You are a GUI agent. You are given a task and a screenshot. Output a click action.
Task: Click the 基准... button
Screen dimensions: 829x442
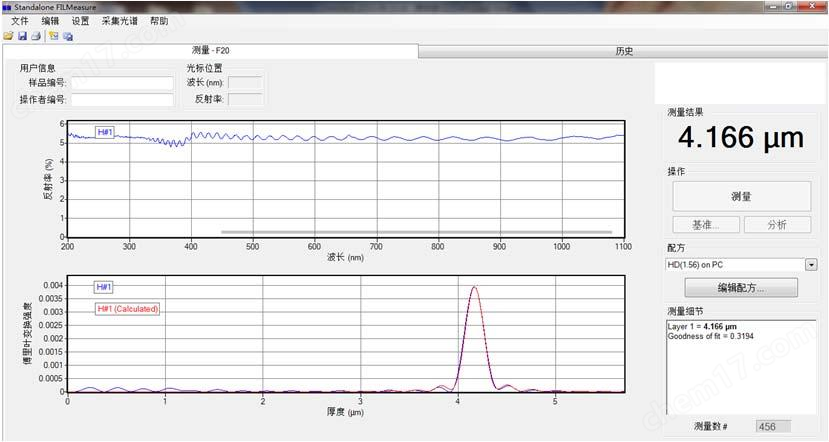(x=705, y=224)
